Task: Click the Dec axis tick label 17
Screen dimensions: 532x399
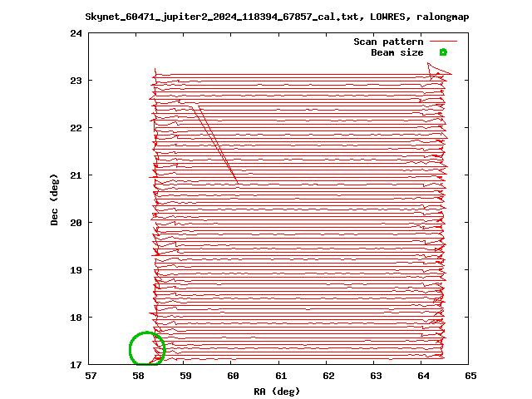Action: point(76,365)
